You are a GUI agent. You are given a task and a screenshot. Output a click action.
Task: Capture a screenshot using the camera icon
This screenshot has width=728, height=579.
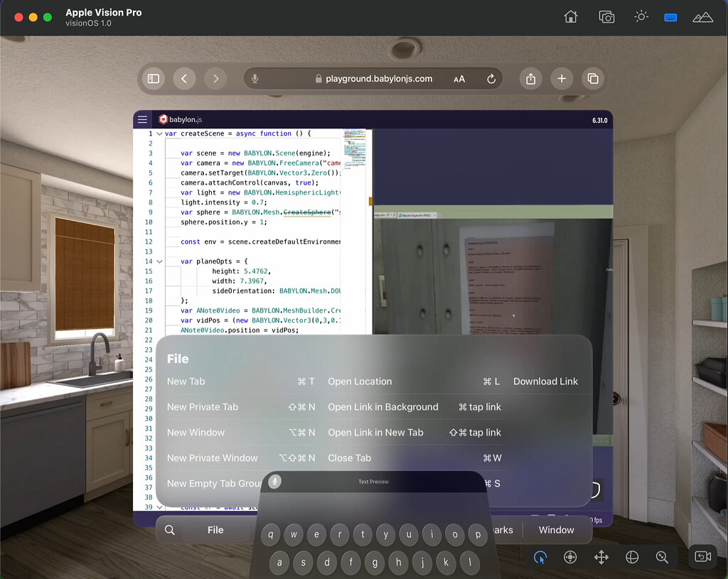point(606,16)
